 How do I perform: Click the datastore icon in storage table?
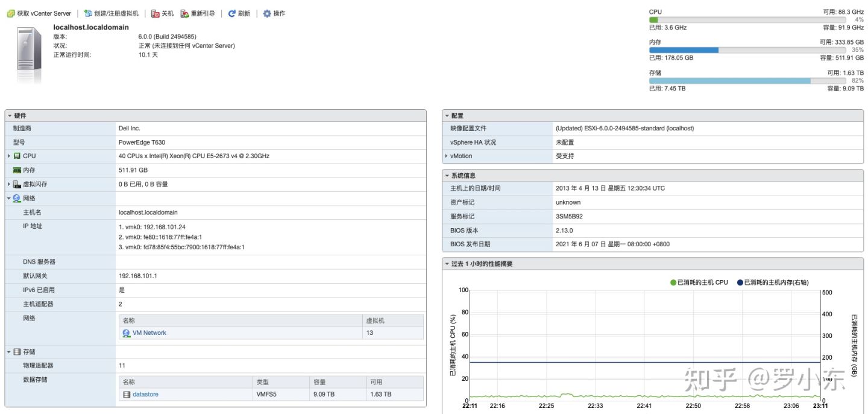tap(127, 394)
